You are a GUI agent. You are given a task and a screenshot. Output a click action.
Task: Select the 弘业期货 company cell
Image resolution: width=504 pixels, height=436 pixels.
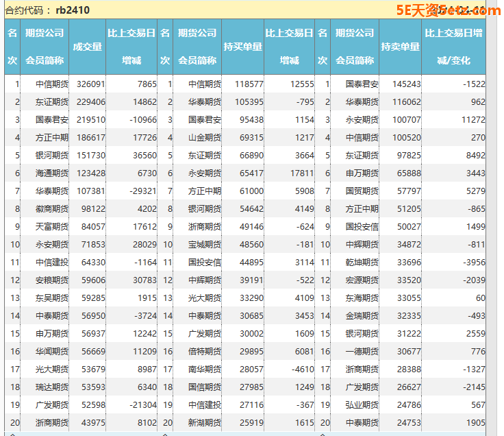tap(362, 404)
